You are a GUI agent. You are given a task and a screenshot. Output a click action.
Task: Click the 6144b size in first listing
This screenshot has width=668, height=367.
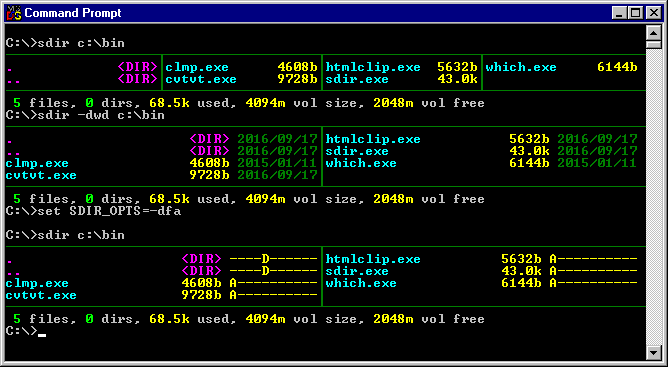[x=617, y=67]
